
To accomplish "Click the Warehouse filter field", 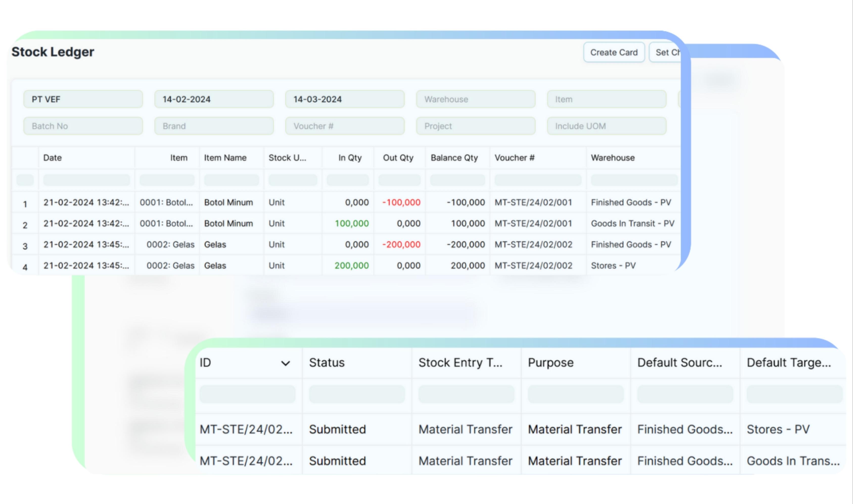I will pyautogui.click(x=475, y=99).
